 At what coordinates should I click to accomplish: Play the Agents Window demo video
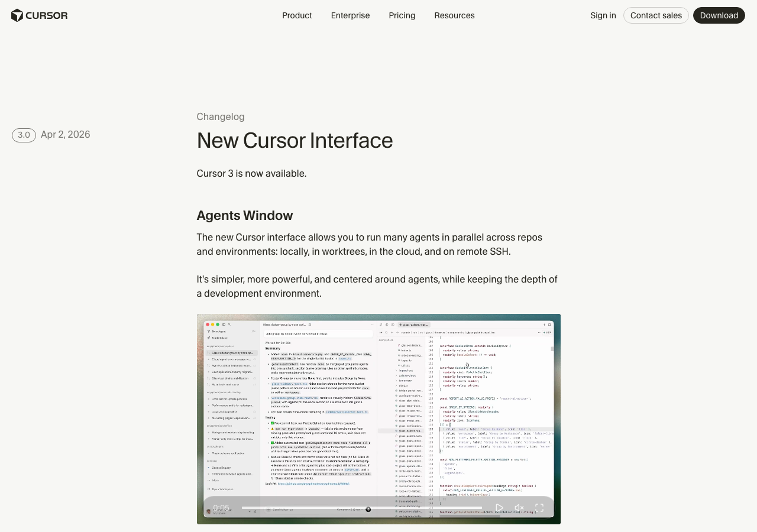click(499, 508)
